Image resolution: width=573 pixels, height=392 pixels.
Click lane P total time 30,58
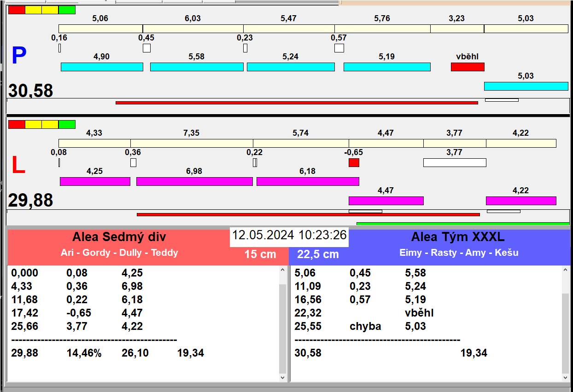[x=30, y=90]
